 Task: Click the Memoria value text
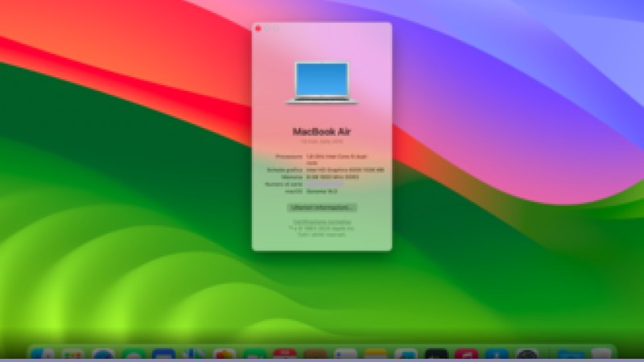coord(332,177)
